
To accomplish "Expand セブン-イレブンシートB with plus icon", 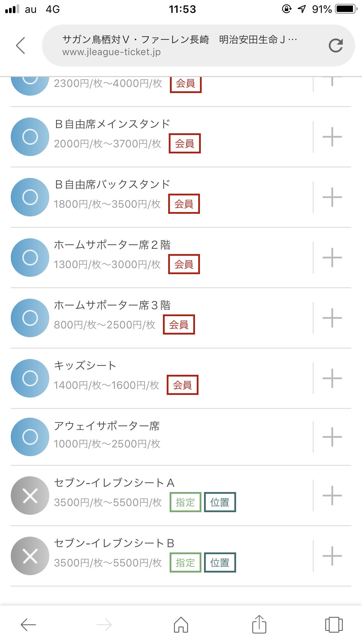I will coord(332,556).
